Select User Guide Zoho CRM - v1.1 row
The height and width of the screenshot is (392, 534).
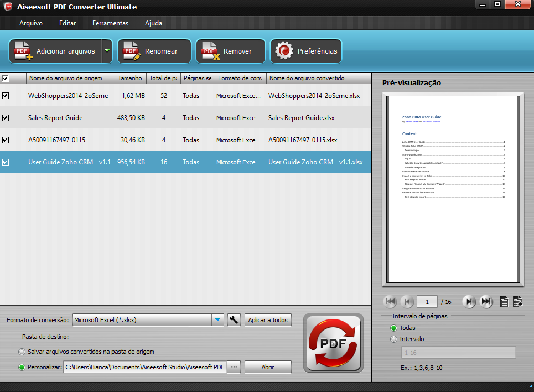185,162
